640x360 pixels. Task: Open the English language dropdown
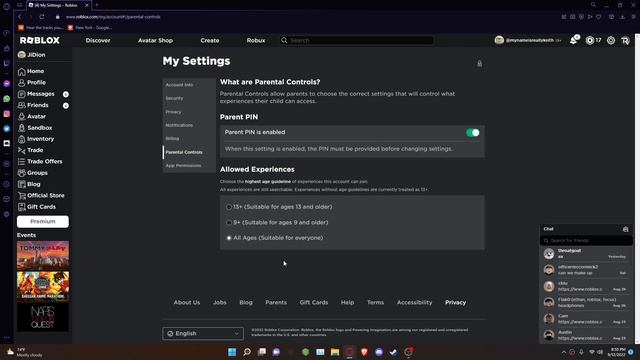pyautogui.click(x=203, y=333)
